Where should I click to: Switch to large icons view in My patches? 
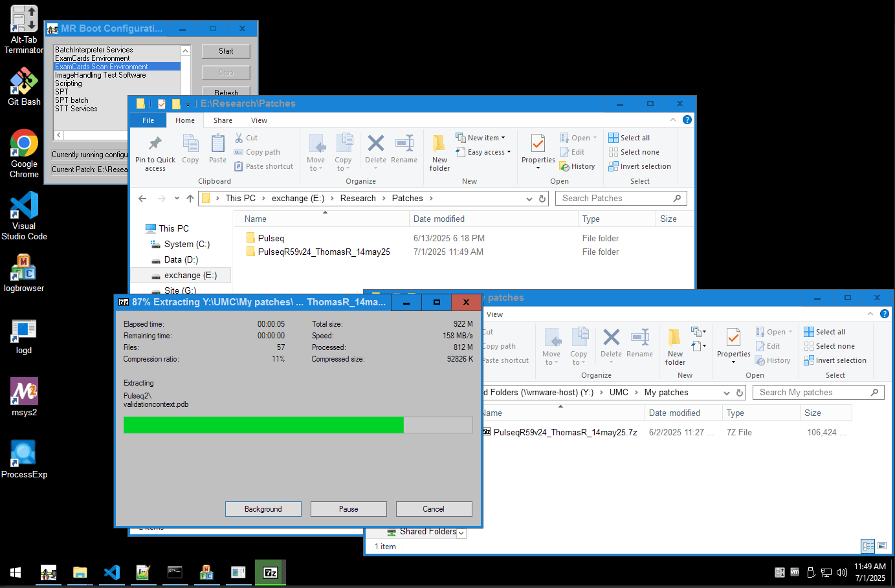[x=882, y=546]
